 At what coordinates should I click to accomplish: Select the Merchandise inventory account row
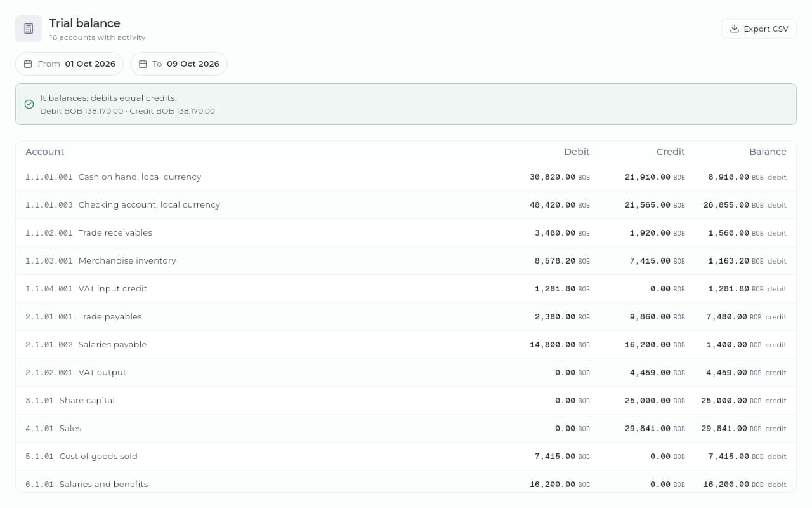point(406,261)
